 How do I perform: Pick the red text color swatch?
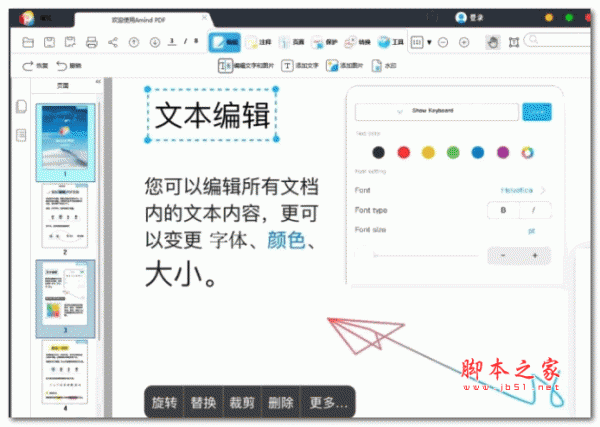(403, 152)
